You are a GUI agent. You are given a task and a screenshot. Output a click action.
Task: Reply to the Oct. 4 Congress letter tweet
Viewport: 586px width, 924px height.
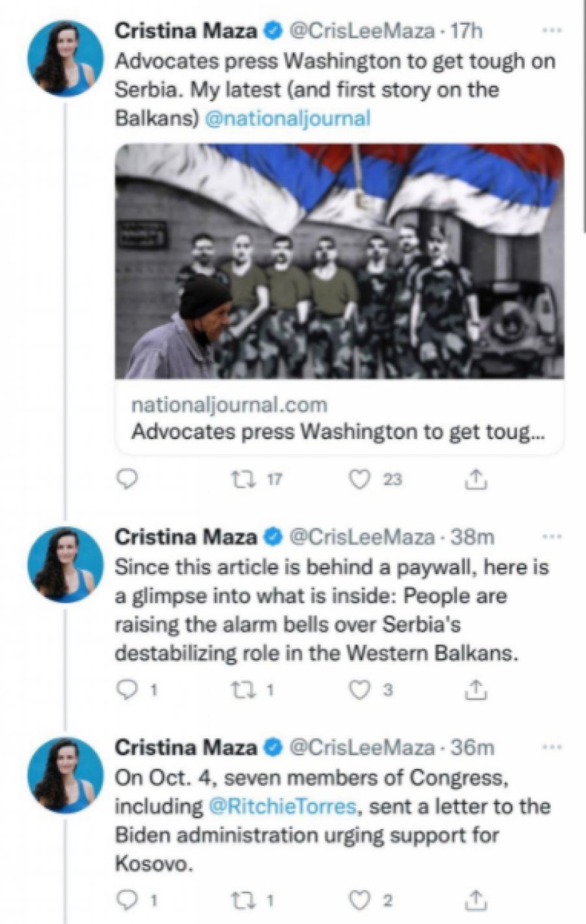point(127,901)
